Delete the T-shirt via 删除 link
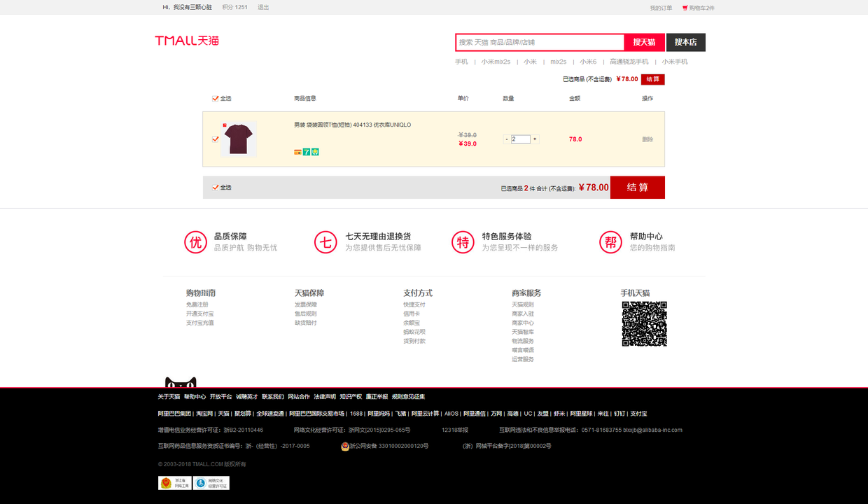Image resolution: width=868 pixels, height=504 pixels. [647, 139]
